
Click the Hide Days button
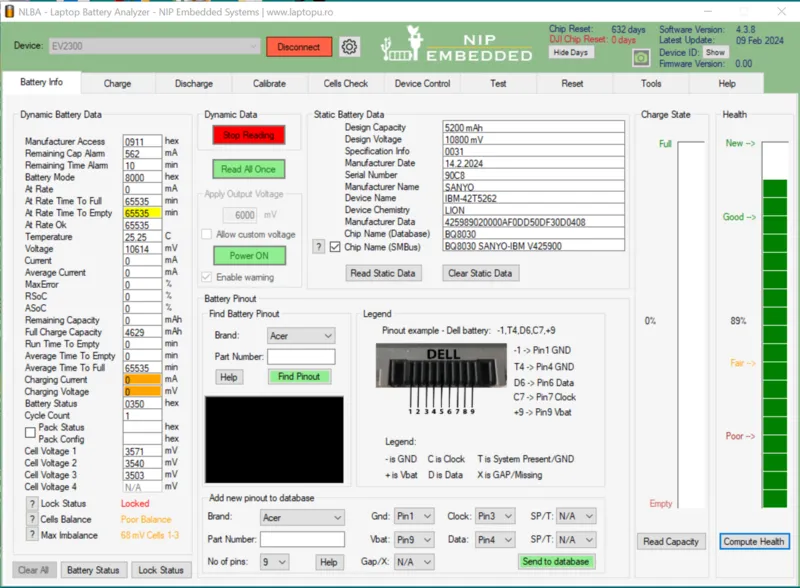coord(571,52)
